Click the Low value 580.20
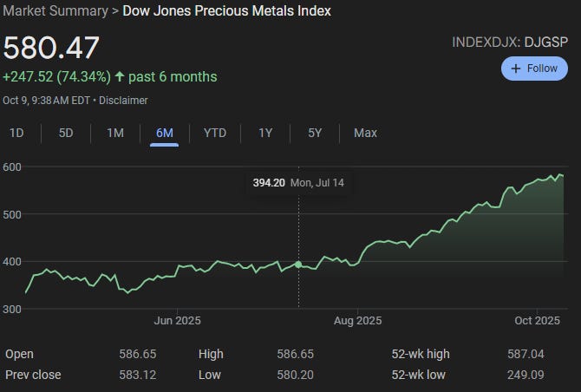Image resolution: width=581 pixels, height=392 pixels. pyautogui.click(x=296, y=375)
